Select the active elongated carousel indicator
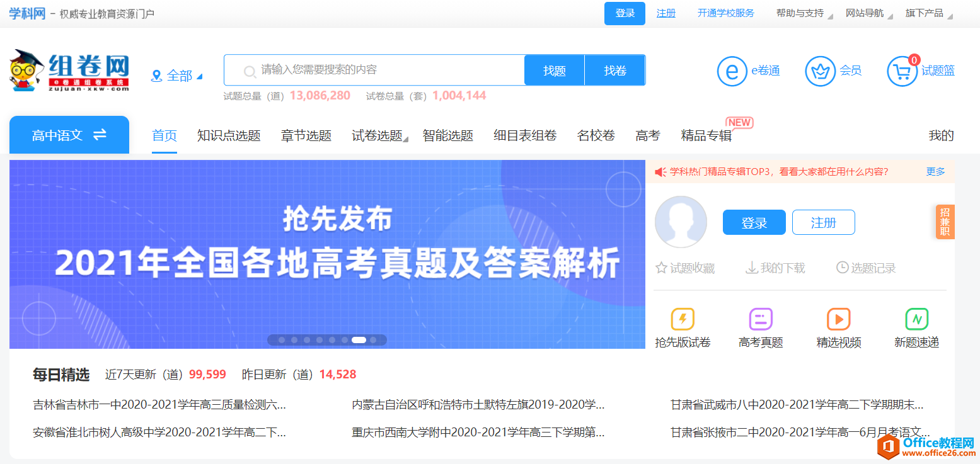 pyautogui.click(x=359, y=340)
